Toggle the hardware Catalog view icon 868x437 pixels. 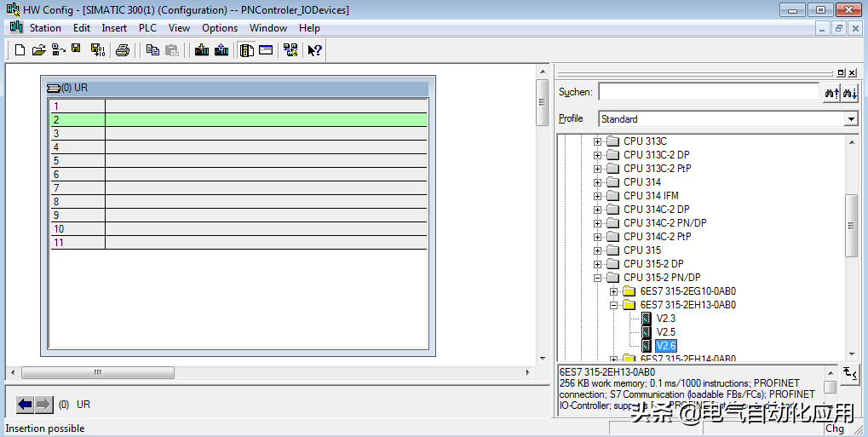[247, 50]
